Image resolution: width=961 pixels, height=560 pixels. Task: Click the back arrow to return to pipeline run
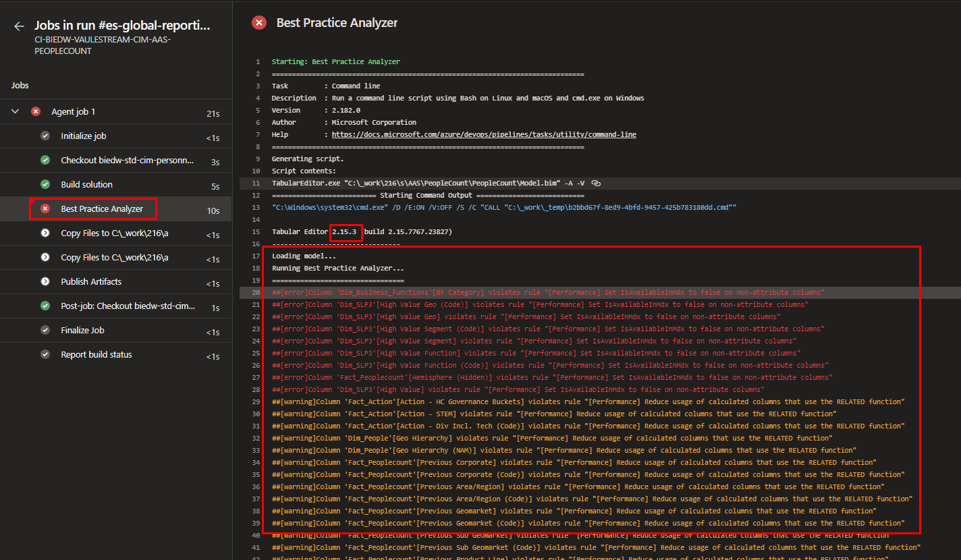click(x=18, y=26)
